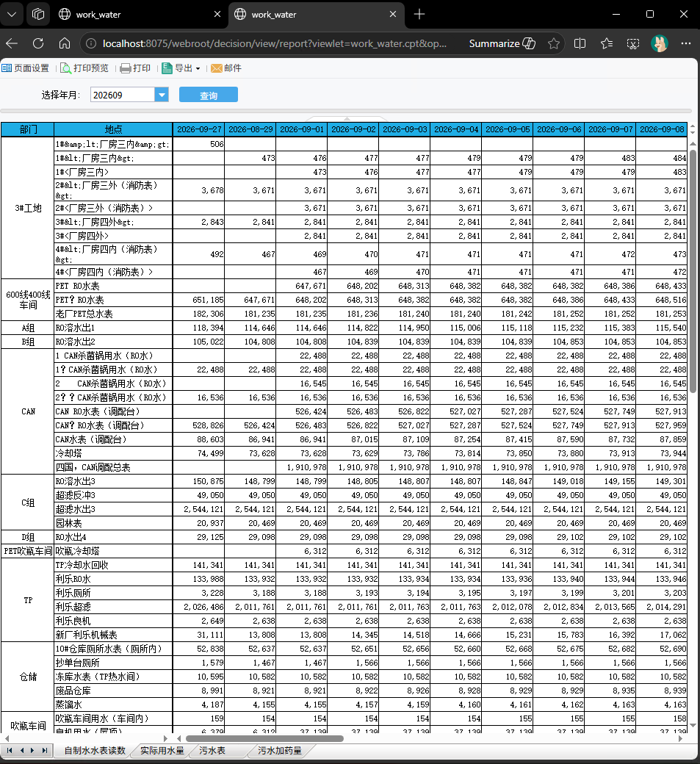
Task: View site information icon in address bar
Action: [91, 43]
